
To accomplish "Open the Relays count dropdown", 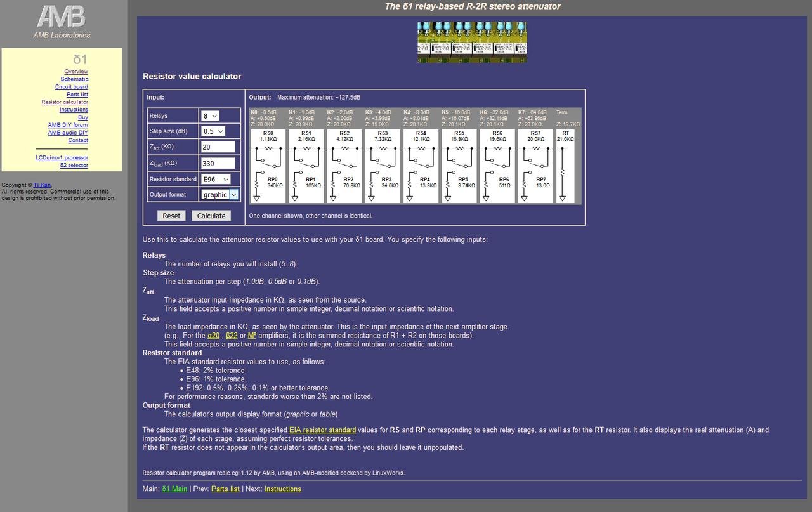I will coord(210,116).
